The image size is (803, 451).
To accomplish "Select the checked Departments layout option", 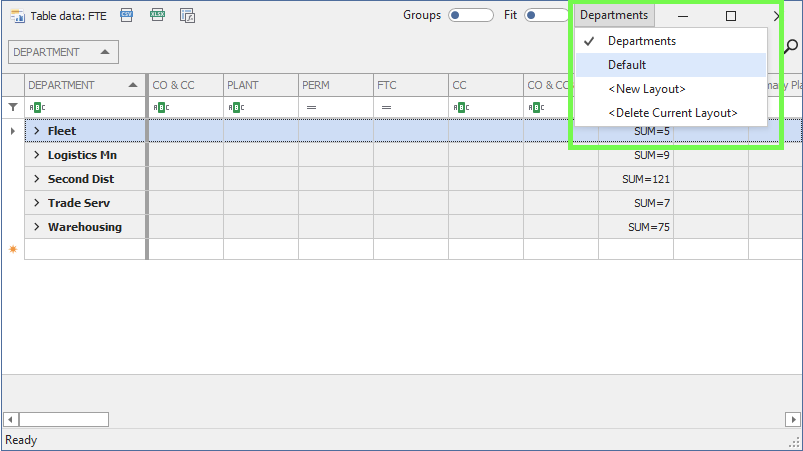I will [x=642, y=41].
